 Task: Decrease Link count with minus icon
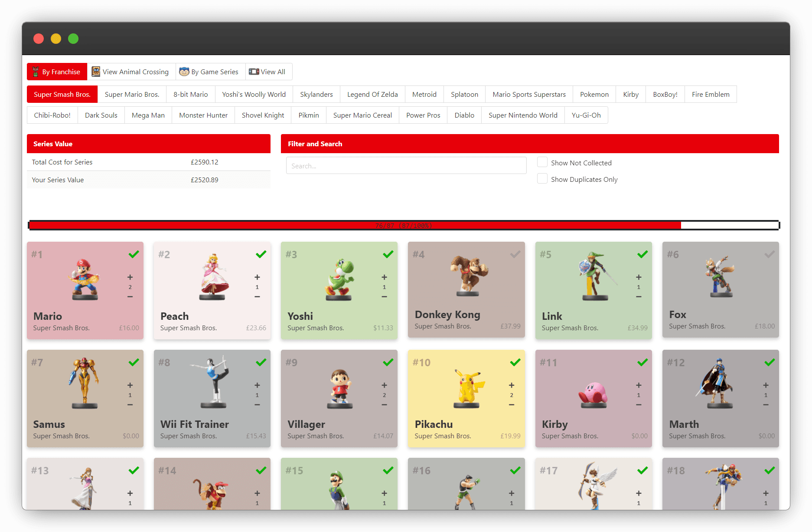(x=639, y=297)
